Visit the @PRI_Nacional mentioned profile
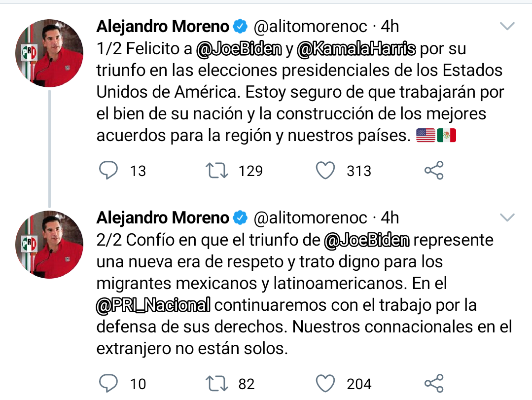This screenshot has width=532, height=400. pos(153,305)
